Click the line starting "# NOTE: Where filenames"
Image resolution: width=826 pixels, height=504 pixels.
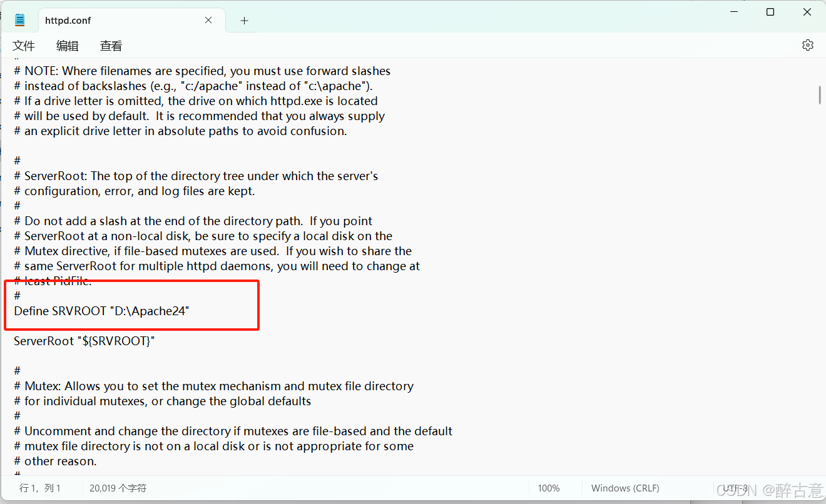click(x=202, y=71)
